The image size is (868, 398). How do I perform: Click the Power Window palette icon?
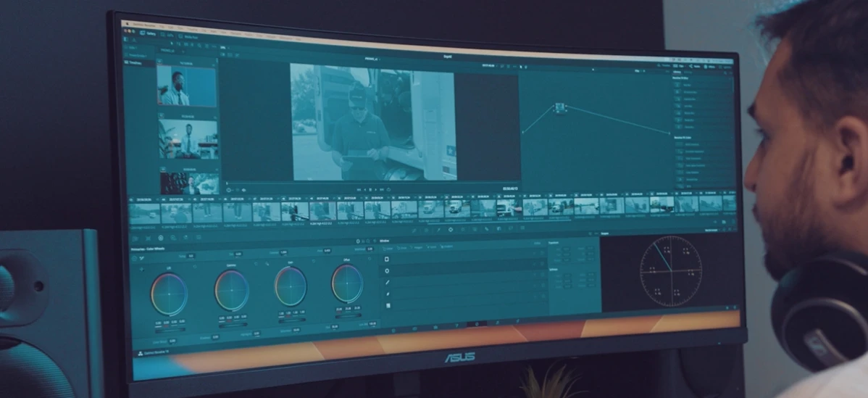450,229
